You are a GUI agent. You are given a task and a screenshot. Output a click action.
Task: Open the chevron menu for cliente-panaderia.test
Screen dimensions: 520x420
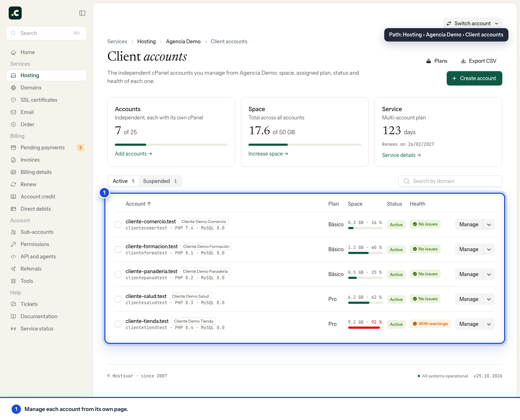pyautogui.click(x=489, y=274)
